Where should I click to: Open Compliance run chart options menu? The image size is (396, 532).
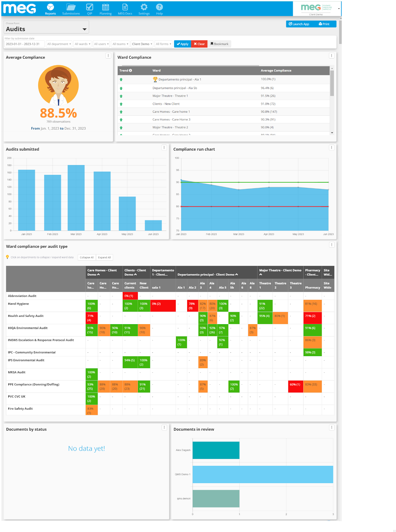pos(331,148)
